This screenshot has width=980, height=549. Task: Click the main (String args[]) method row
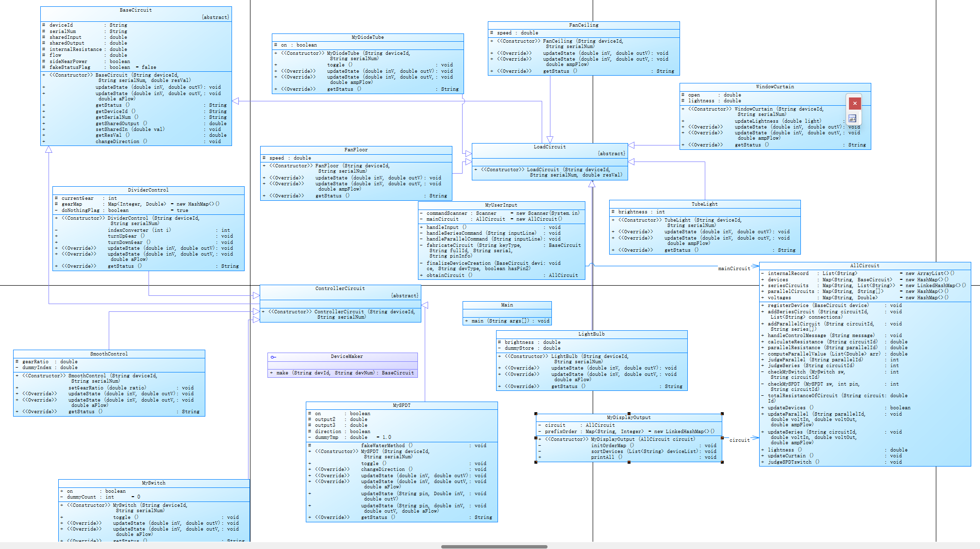(507, 321)
